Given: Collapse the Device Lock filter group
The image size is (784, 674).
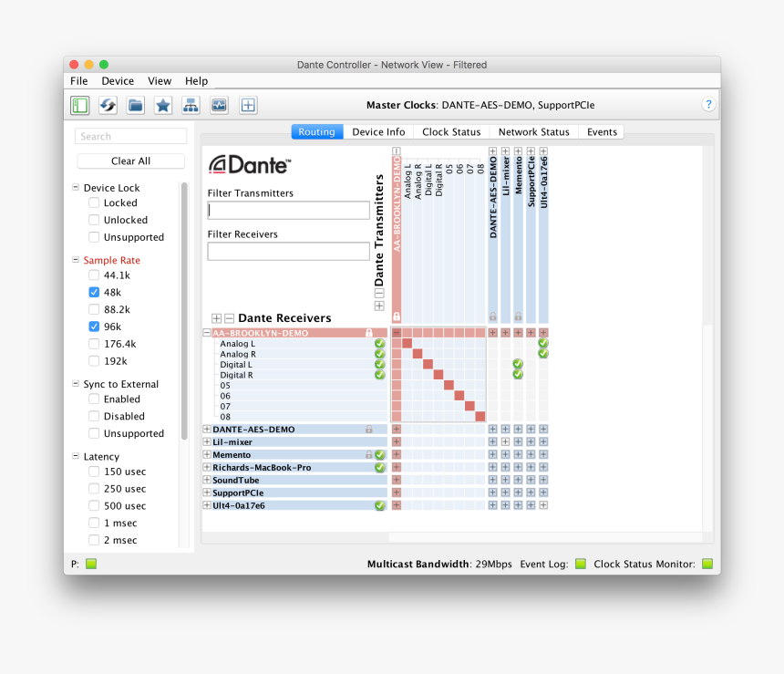Looking at the screenshot, I should pyautogui.click(x=76, y=187).
